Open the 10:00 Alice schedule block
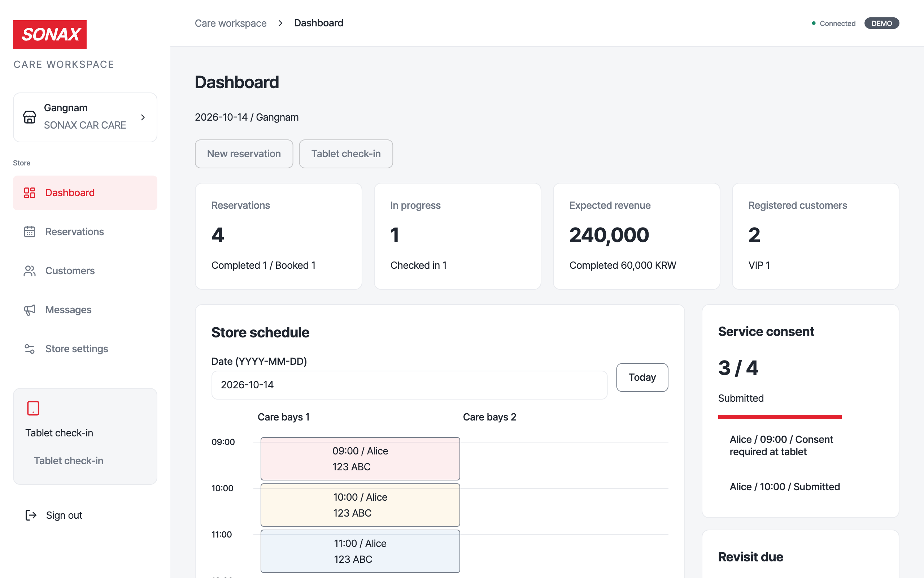924x578 pixels. [x=360, y=505]
